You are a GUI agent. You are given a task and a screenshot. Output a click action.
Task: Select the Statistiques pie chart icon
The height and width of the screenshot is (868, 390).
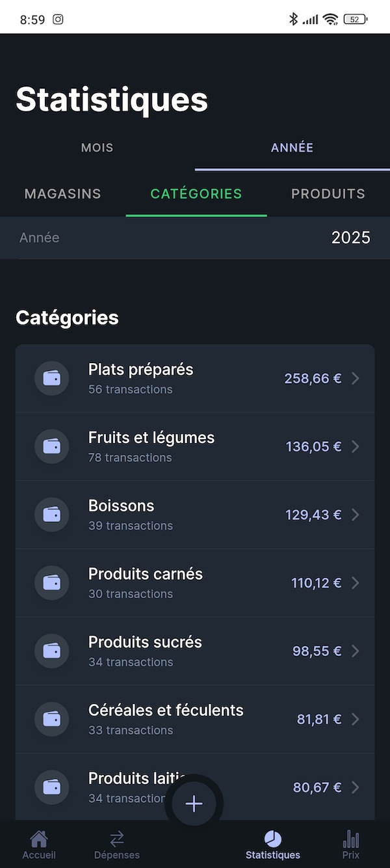[273, 839]
